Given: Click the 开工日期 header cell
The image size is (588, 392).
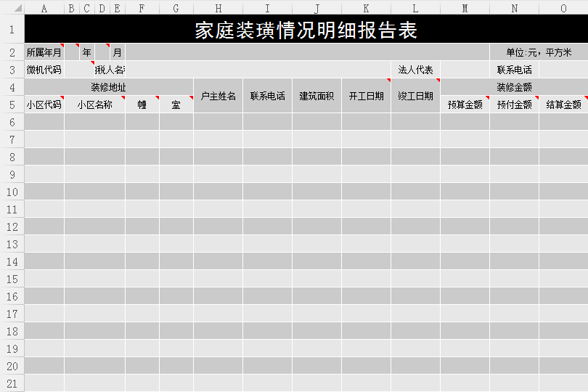Looking at the screenshot, I should click(366, 96).
